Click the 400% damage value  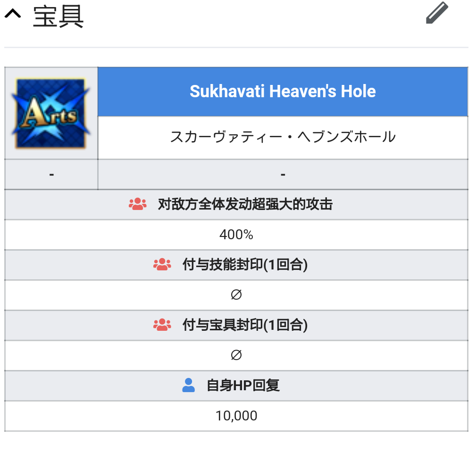click(x=236, y=235)
